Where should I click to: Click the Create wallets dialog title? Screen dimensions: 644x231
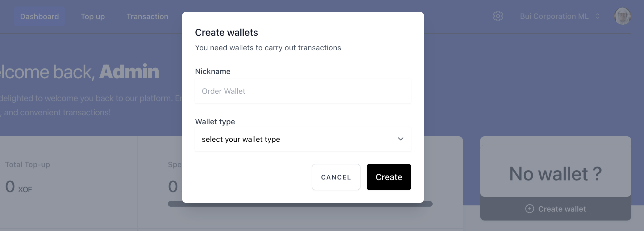pos(226,32)
